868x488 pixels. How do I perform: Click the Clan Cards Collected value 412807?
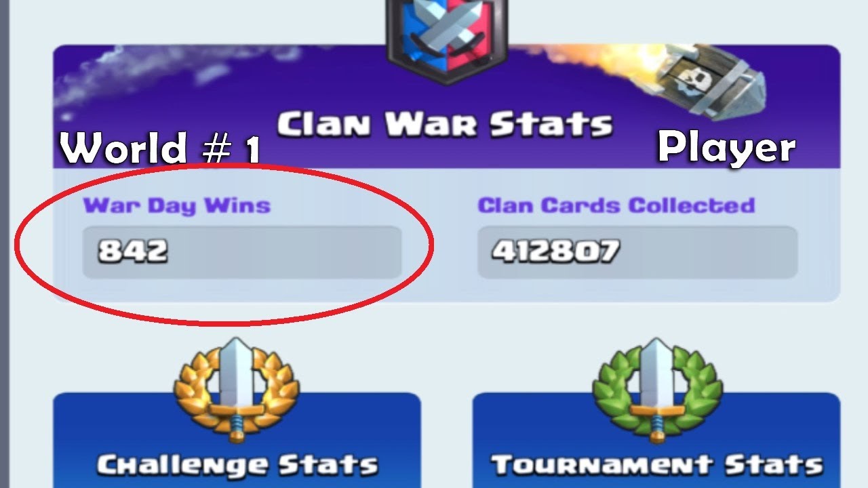pos(555,252)
